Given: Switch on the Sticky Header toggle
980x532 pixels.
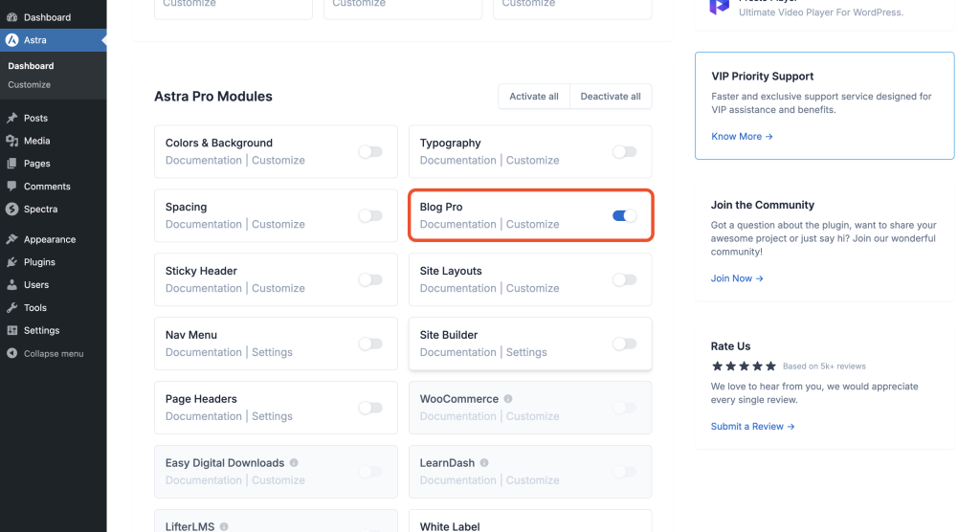Looking at the screenshot, I should pos(370,279).
